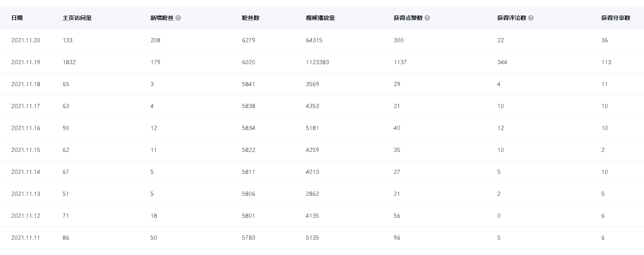
Task: Click the question mark next to 获得点赞数
Action: (427, 18)
